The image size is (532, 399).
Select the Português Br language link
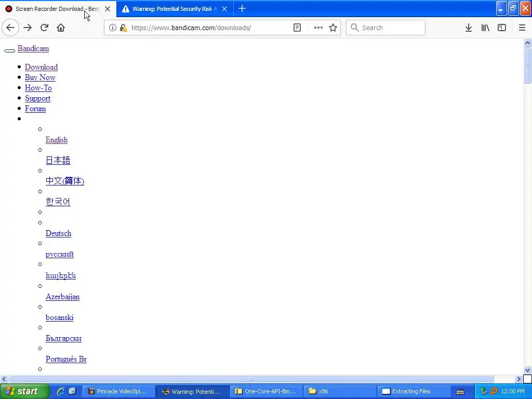coord(66,360)
